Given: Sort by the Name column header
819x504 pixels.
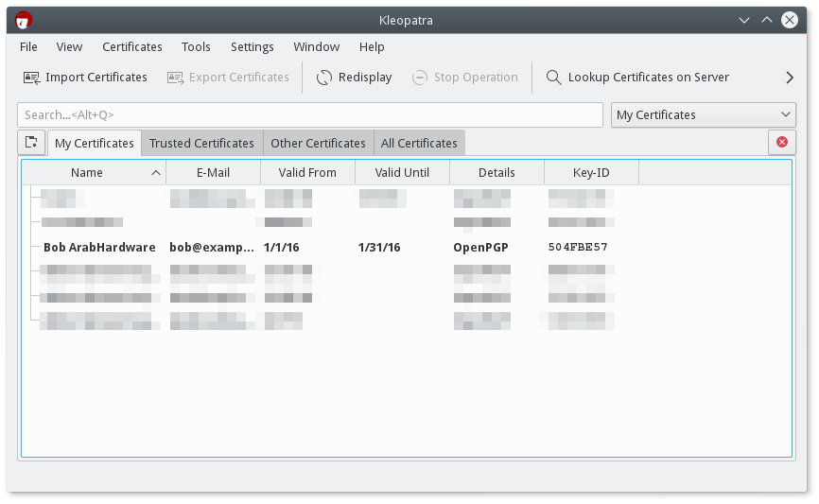Looking at the screenshot, I should pyautogui.click(x=94, y=173).
